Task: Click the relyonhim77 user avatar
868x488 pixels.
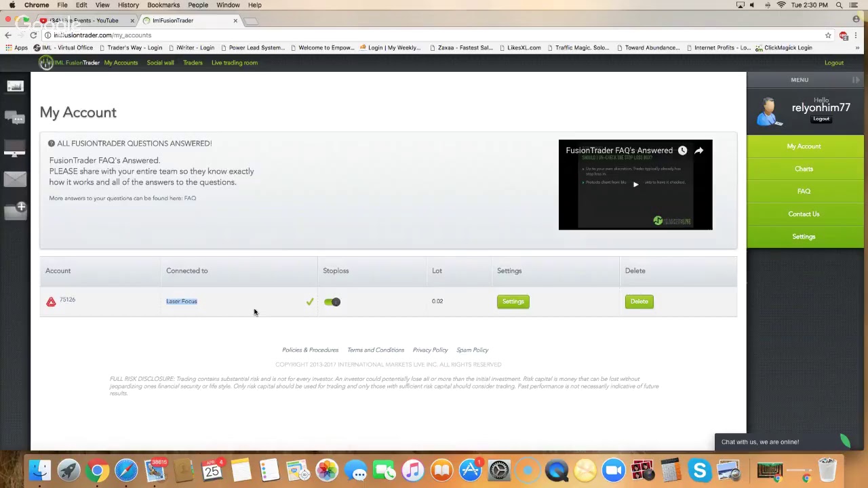Action: click(768, 111)
